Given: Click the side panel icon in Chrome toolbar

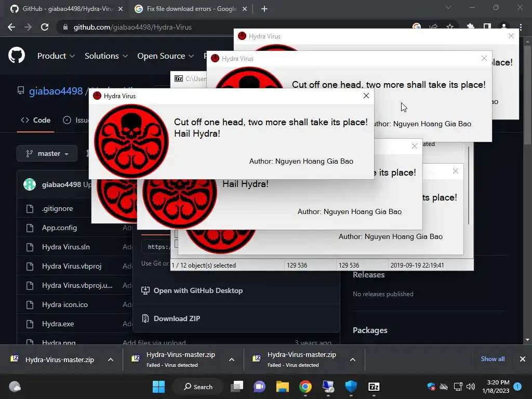Looking at the screenshot, I should click(487, 26).
